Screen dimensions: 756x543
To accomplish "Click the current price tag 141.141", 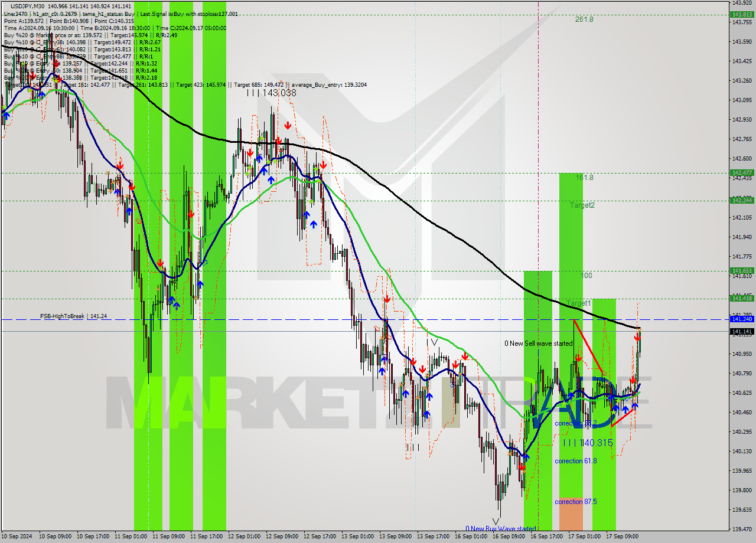I will [742, 332].
